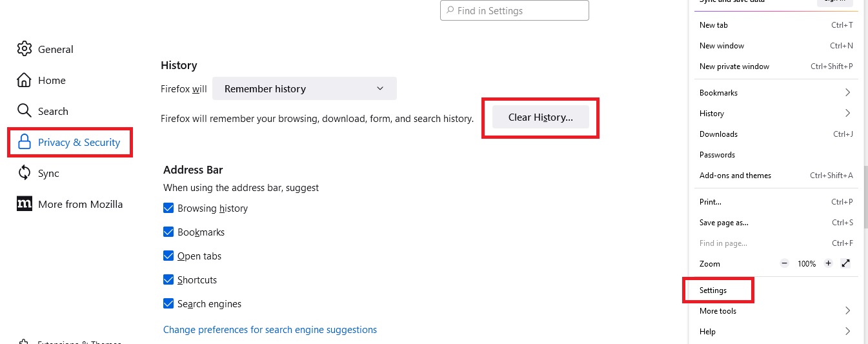The height and width of the screenshot is (344, 868).
Task: Uncheck the Bookmarks suggestion checkbox
Action: point(168,232)
